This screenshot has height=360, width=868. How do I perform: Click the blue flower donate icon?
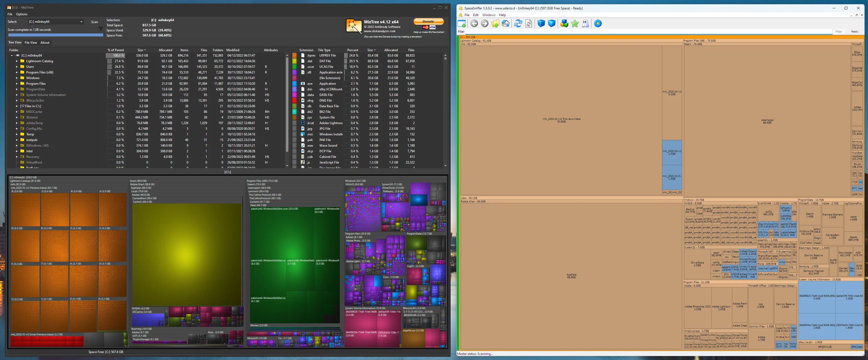click(598, 24)
